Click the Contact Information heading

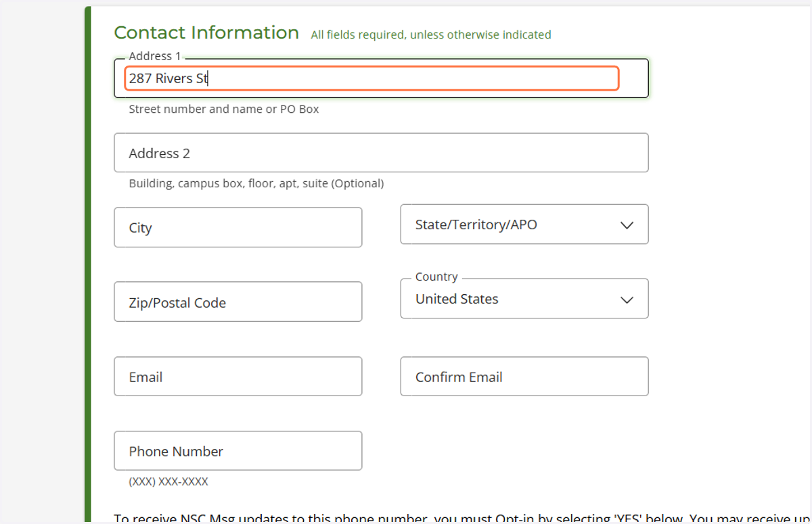[206, 32]
